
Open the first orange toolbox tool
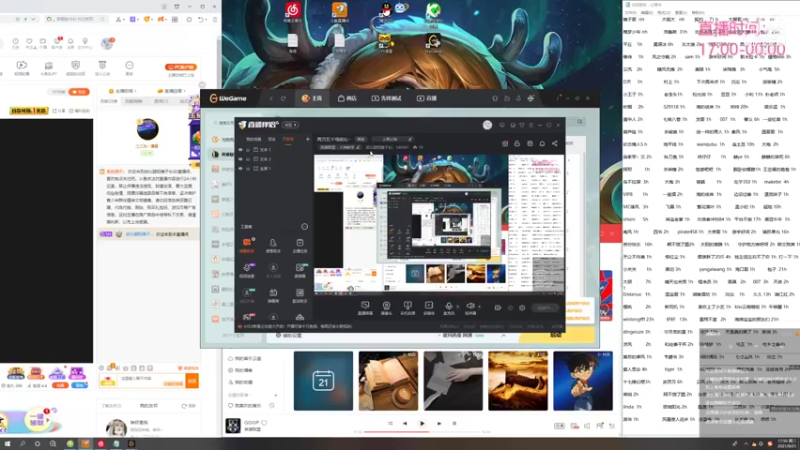(247, 245)
